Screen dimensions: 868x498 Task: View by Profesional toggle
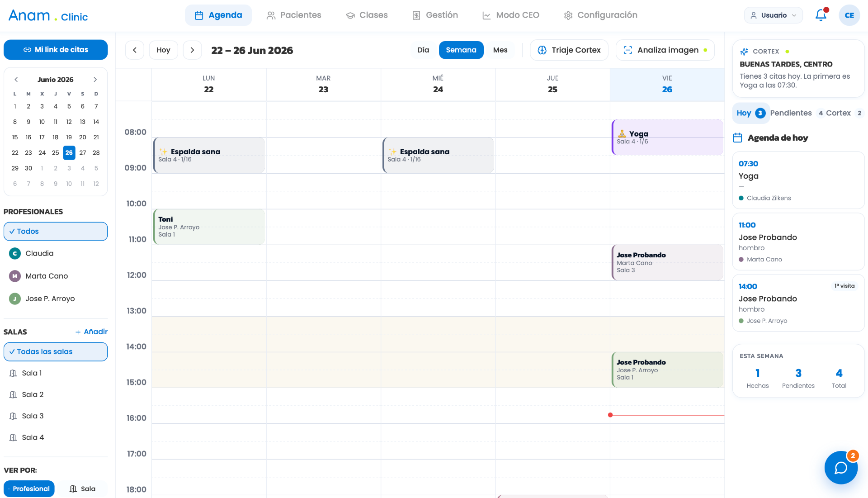click(x=29, y=489)
